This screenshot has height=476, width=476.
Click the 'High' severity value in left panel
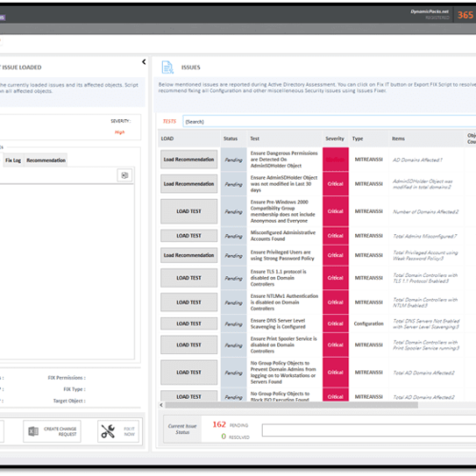click(120, 132)
